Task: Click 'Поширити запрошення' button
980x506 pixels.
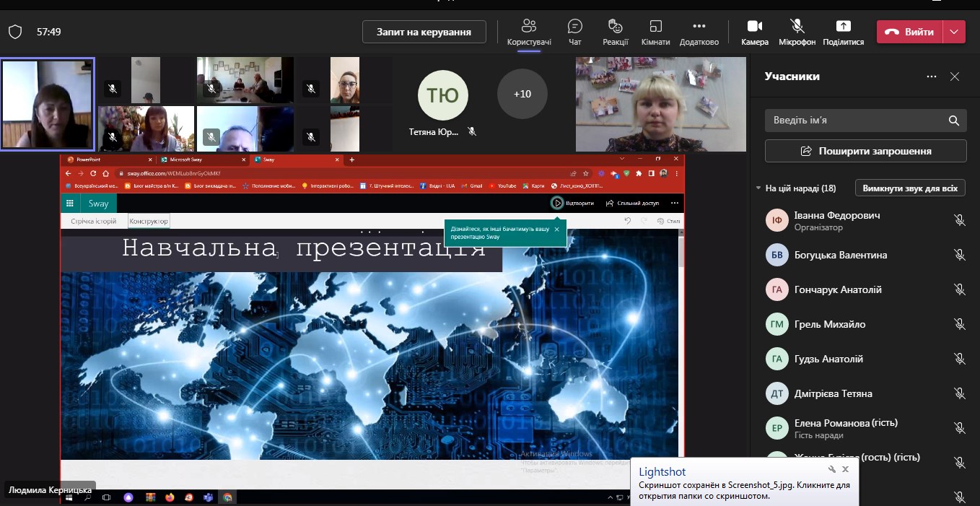Action: 865,151
